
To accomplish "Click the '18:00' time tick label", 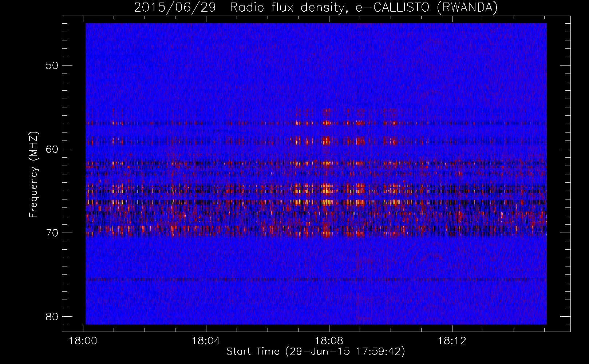I will (83, 341).
